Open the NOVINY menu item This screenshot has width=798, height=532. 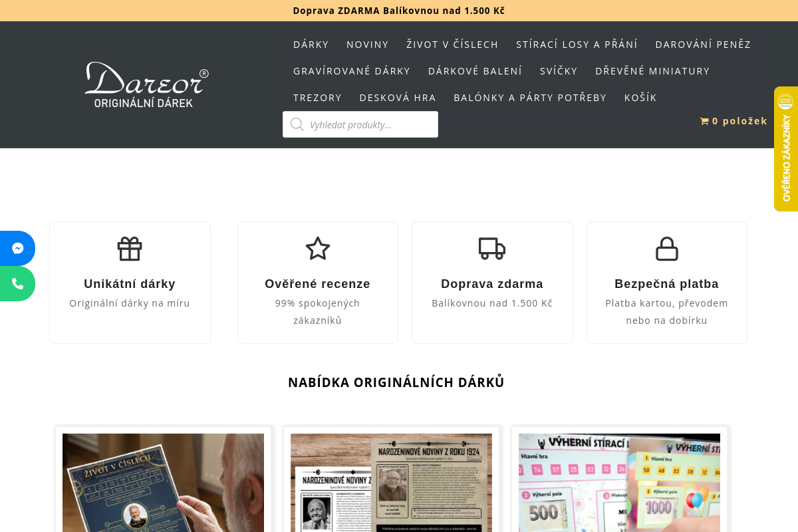pyautogui.click(x=367, y=44)
